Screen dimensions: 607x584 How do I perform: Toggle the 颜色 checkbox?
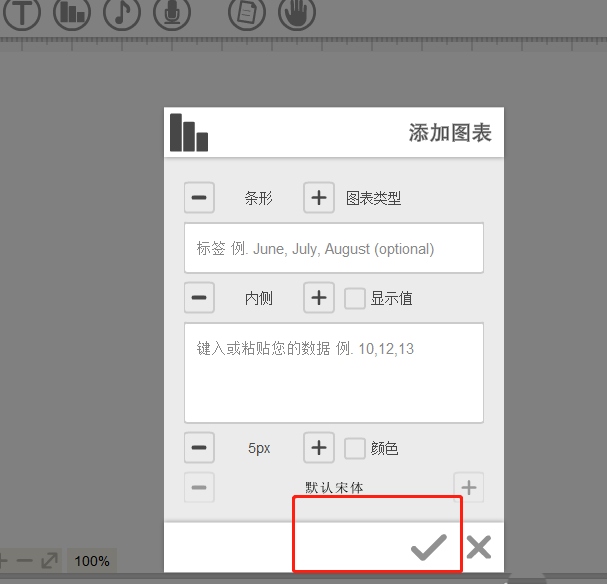(x=355, y=449)
